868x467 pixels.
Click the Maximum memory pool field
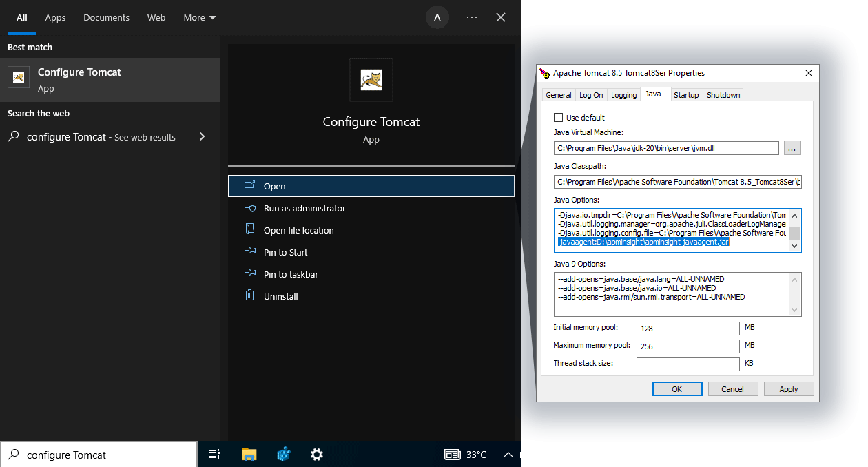pos(688,346)
